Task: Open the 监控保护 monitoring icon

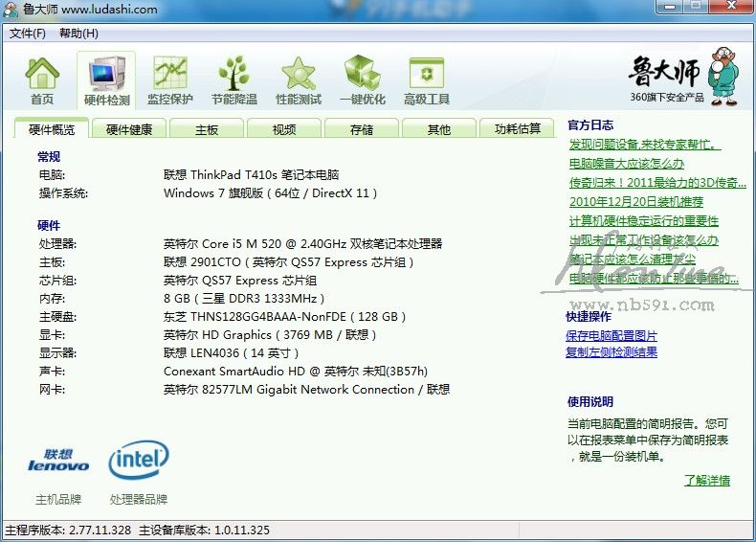Action: pyautogui.click(x=169, y=80)
